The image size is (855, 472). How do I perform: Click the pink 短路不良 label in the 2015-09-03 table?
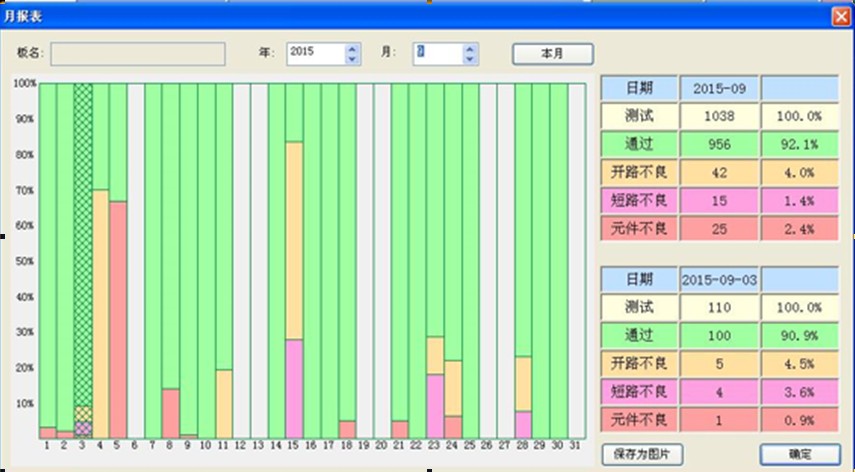click(639, 392)
